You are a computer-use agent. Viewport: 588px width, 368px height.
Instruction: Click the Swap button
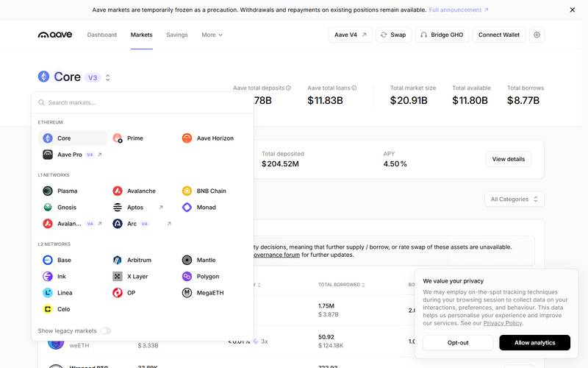(x=393, y=35)
